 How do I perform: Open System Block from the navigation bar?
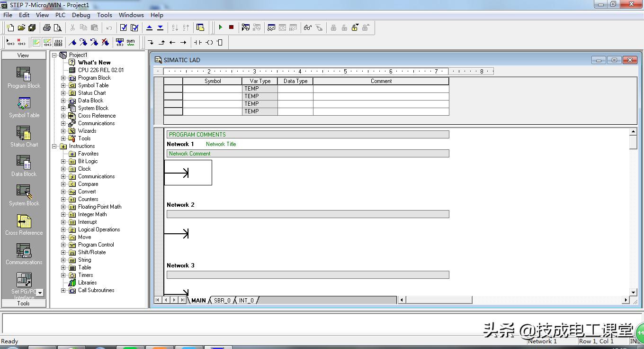pos(24,196)
